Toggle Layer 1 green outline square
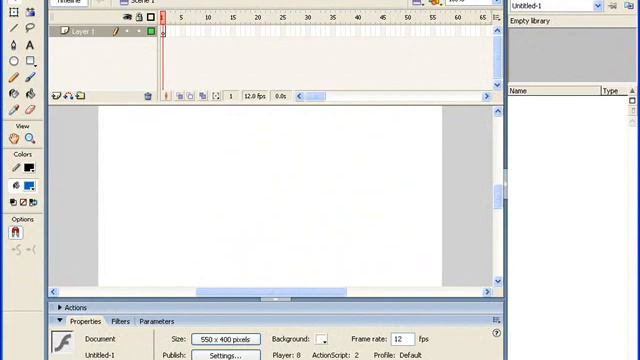 click(151, 31)
